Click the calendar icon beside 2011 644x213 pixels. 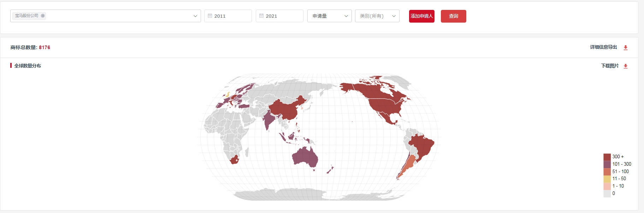point(210,16)
